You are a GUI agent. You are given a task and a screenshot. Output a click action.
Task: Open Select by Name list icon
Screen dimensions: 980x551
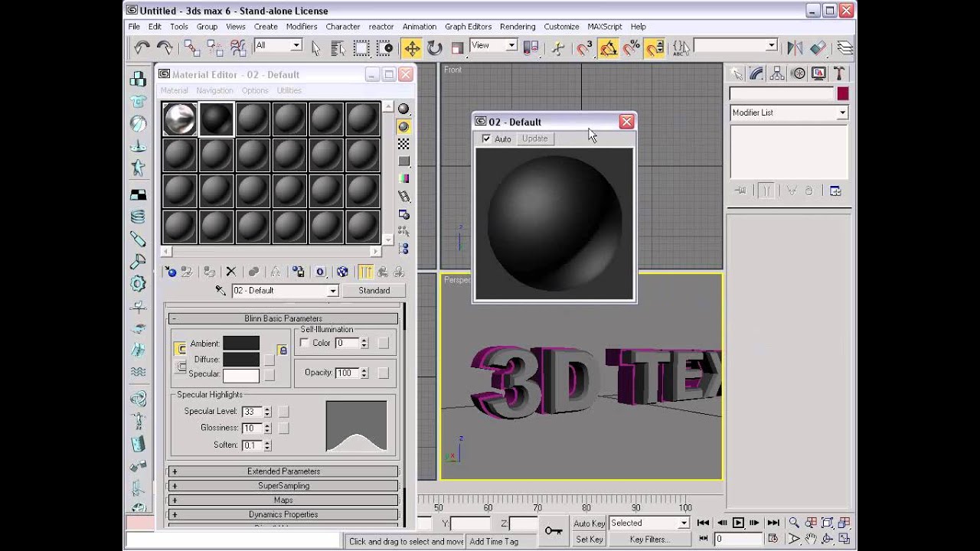click(x=338, y=48)
